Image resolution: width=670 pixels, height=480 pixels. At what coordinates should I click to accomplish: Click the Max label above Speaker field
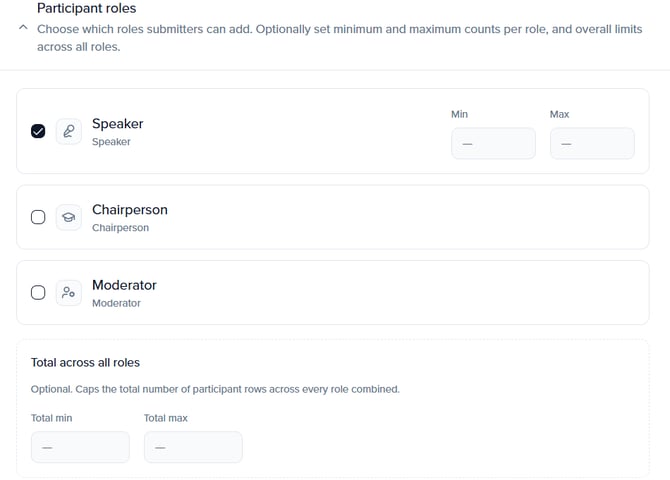coord(559,114)
